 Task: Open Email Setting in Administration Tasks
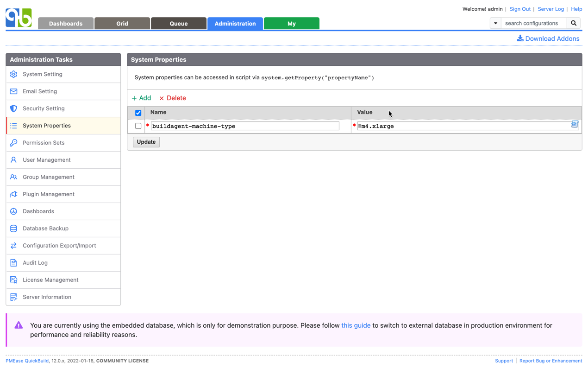[63, 91]
